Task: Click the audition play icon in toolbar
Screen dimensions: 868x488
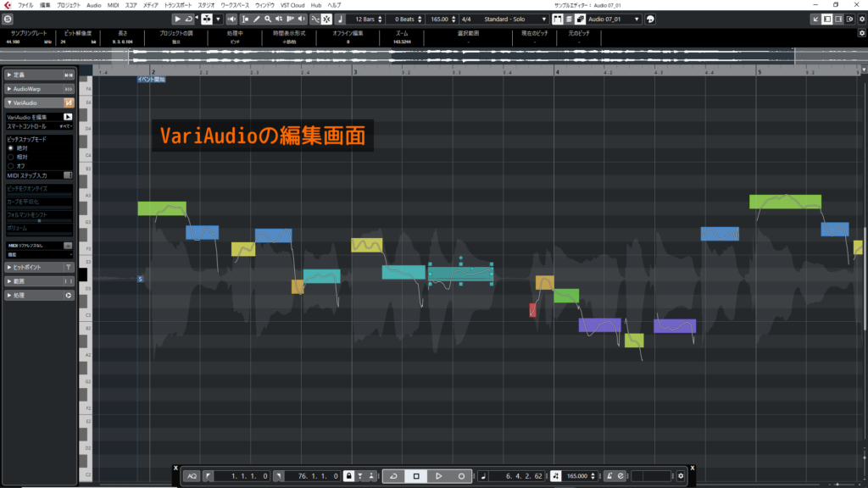Action: (177, 19)
